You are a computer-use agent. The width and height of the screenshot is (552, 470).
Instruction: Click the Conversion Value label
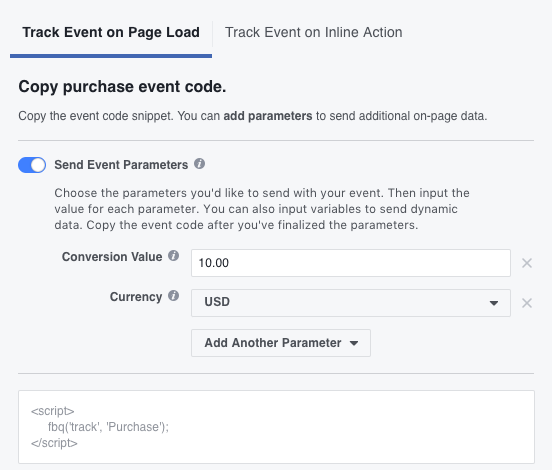coord(112,257)
